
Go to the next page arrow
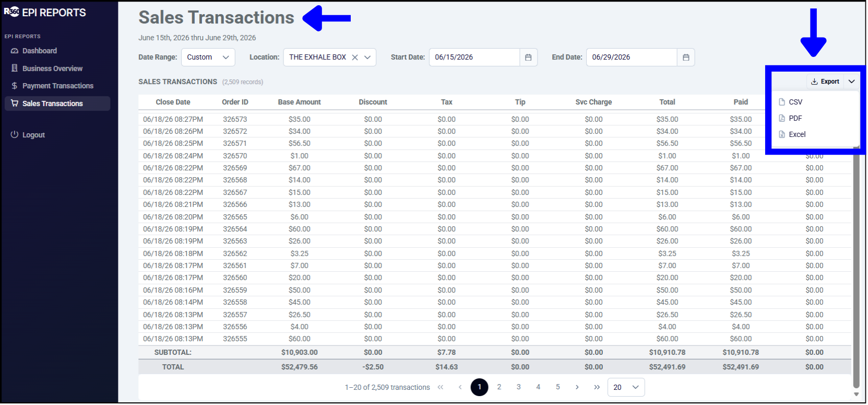pos(577,387)
